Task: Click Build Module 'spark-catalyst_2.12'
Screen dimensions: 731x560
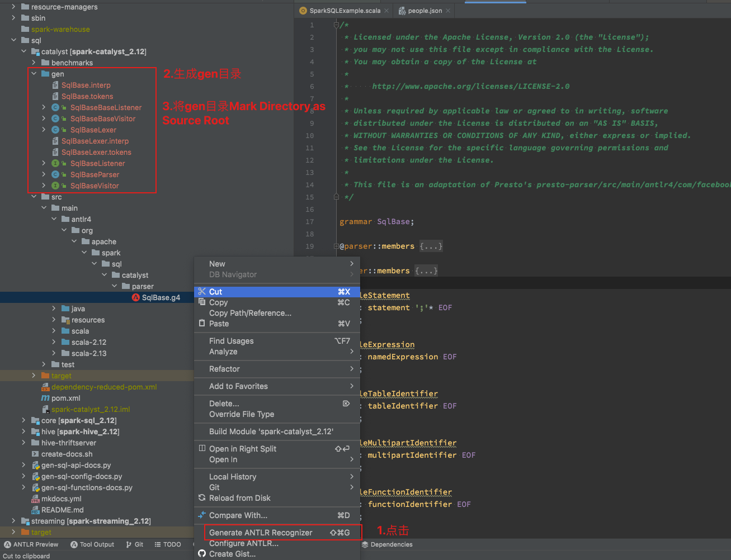Action: pos(277,431)
